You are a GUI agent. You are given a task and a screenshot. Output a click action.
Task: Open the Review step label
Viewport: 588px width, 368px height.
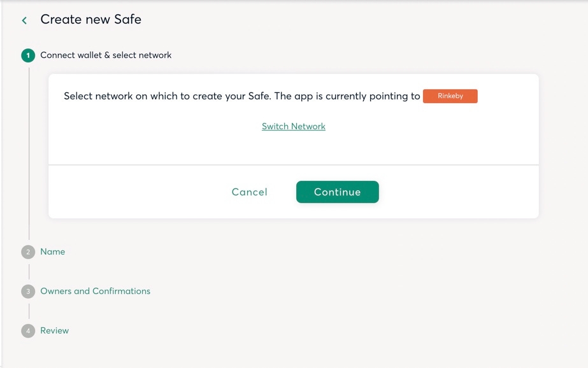point(55,331)
